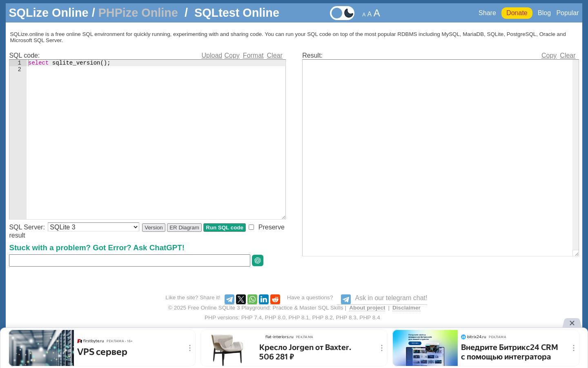588x368 pixels.
Task: Click the Result panel vertical scrollbar
Action: click(575, 155)
